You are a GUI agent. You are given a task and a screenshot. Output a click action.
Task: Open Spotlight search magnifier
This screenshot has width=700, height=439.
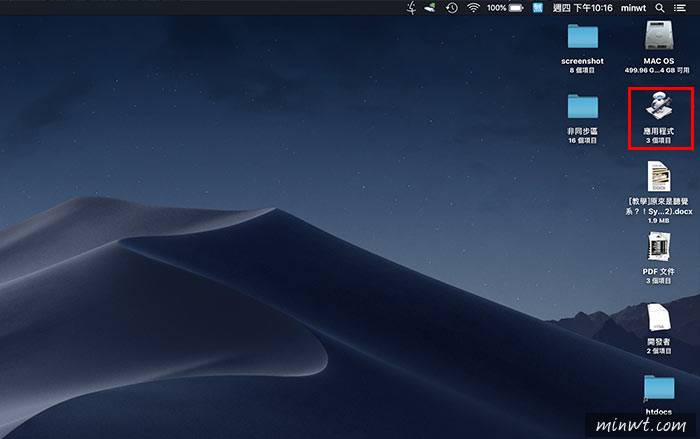(x=658, y=8)
